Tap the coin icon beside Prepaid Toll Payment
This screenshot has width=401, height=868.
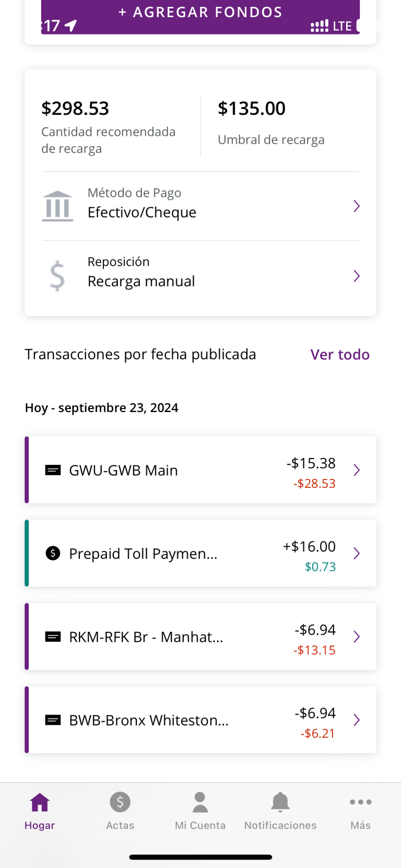53,553
